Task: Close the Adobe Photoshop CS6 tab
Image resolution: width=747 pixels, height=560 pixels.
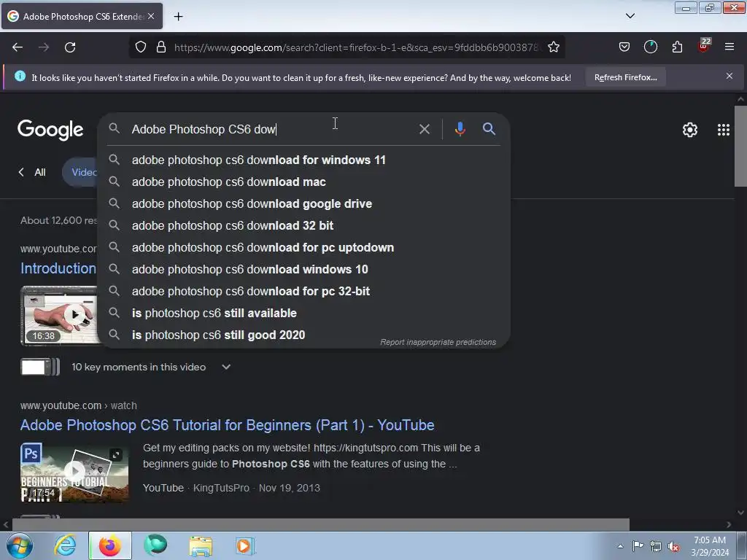Action: pos(151,16)
